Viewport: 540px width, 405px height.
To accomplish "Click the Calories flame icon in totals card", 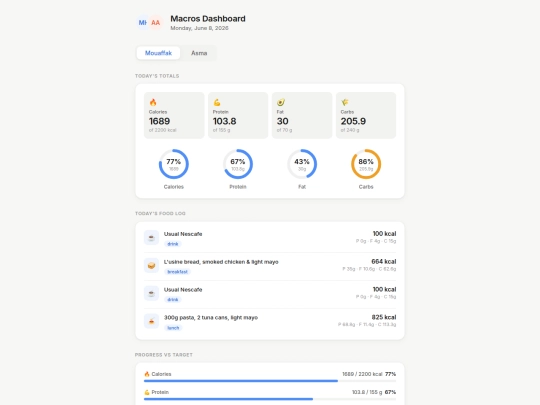I will (153, 102).
